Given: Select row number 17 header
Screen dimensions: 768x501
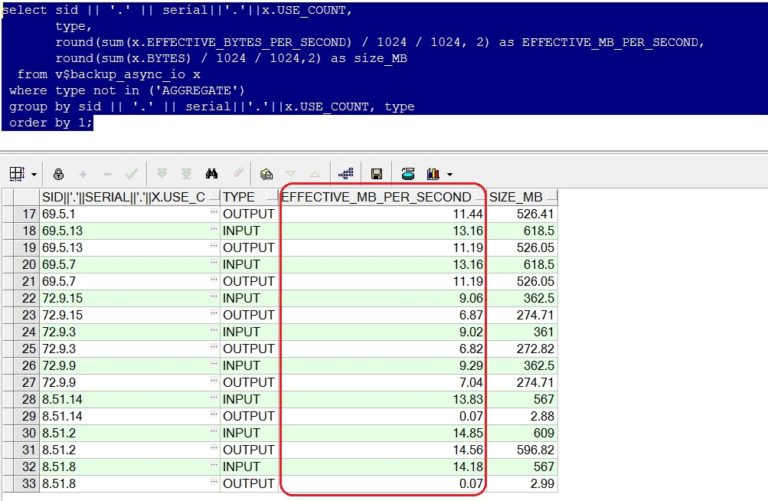Looking at the screenshot, I should [x=26, y=214].
